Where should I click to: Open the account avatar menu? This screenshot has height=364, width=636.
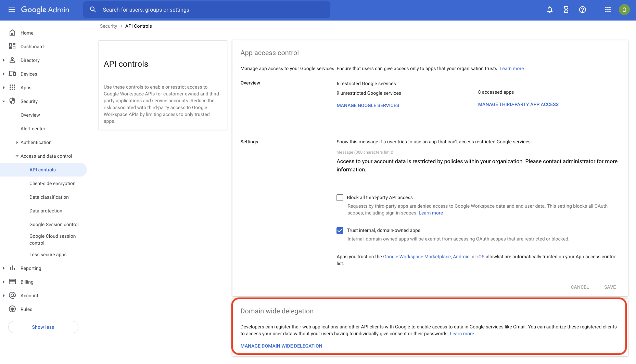(x=624, y=10)
